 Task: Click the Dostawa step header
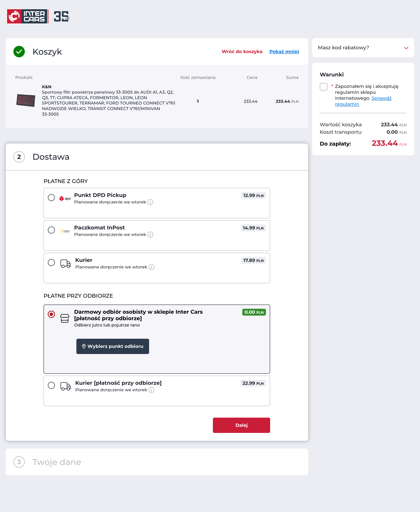click(x=51, y=157)
